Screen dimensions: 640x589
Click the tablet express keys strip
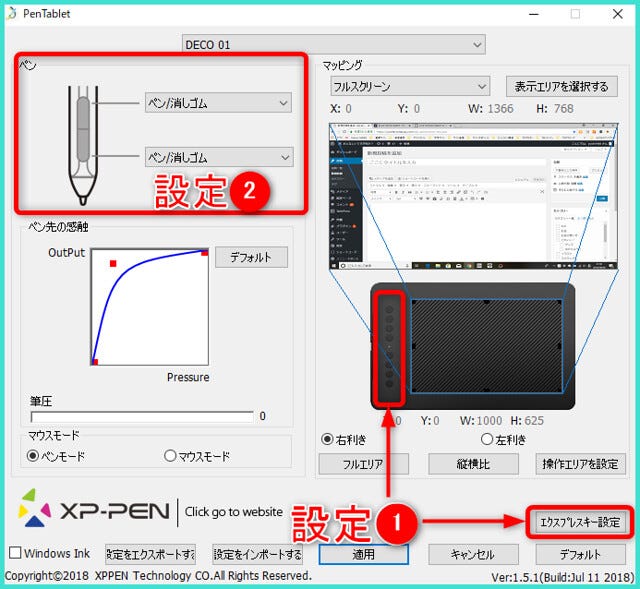click(389, 347)
